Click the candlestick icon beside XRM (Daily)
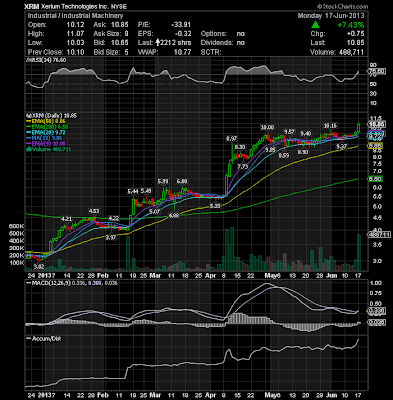Image resolution: width=393 pixels, height=400 pixels. pos(28,116)
